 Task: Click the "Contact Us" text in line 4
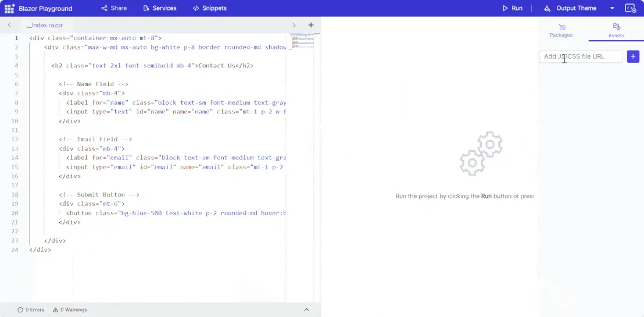[x=217, y=65]
